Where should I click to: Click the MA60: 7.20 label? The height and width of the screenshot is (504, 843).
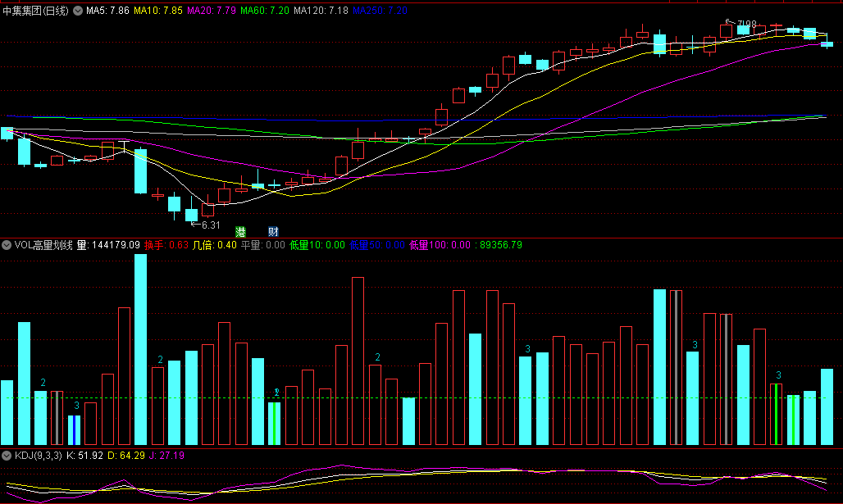(265, 11)
